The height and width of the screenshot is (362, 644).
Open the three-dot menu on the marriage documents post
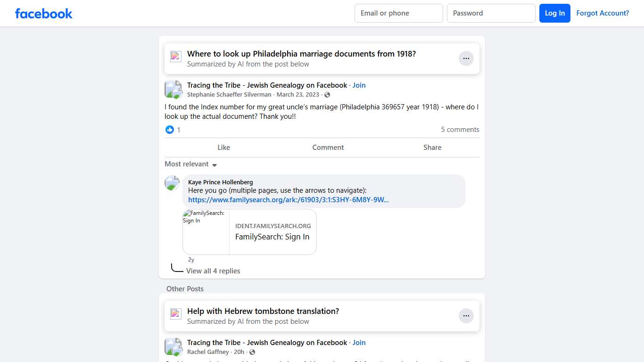466,58
